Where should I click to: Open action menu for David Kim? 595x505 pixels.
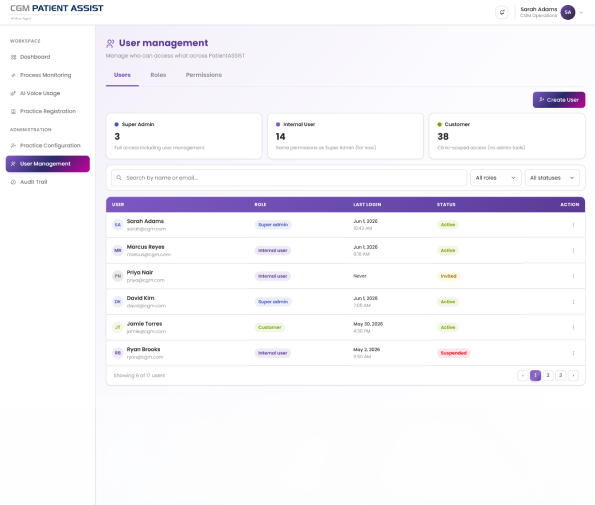click(573, 302)
